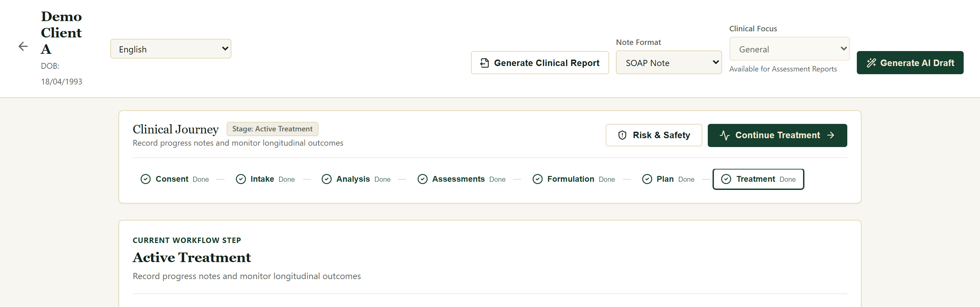Open the Clinical Focus General dropdown
The height and width of the screenshot is (307, 980).
click(x=789, y=49)
